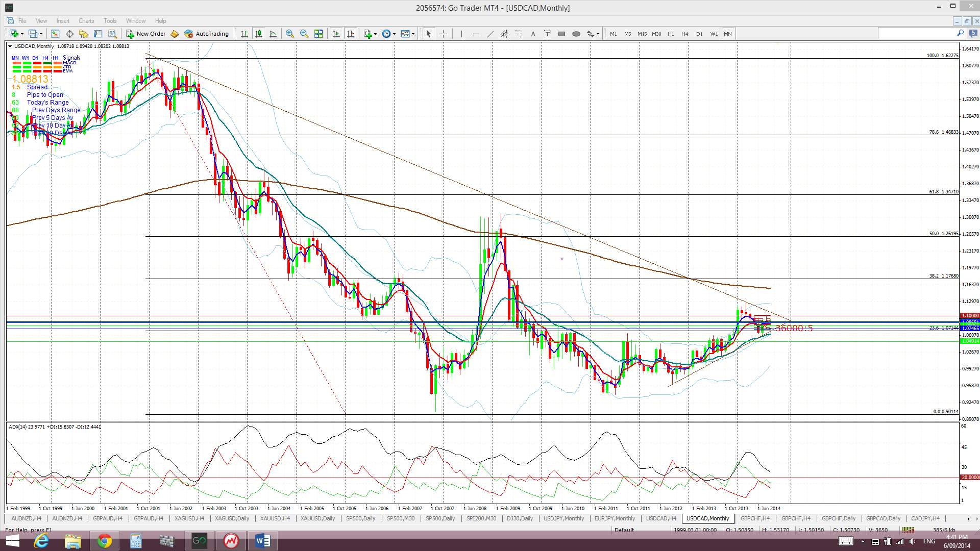
Task: Switch to the USDCAD,H4 chart tab
Action: tap(661, 518)
